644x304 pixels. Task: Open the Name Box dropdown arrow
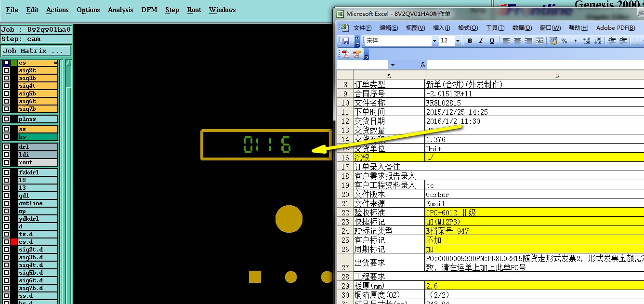(x=393, y=65)
